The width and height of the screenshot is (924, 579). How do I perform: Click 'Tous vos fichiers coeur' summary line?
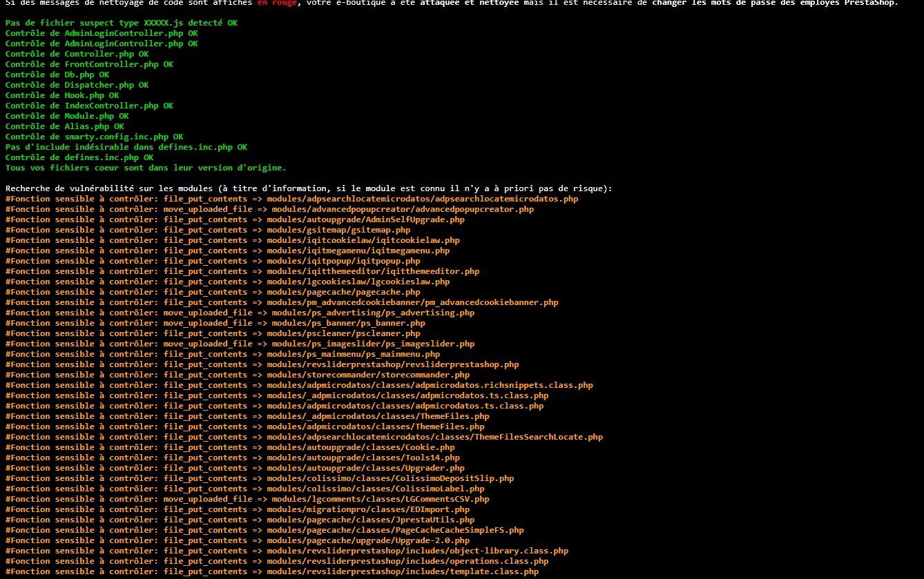pos(146,168)
